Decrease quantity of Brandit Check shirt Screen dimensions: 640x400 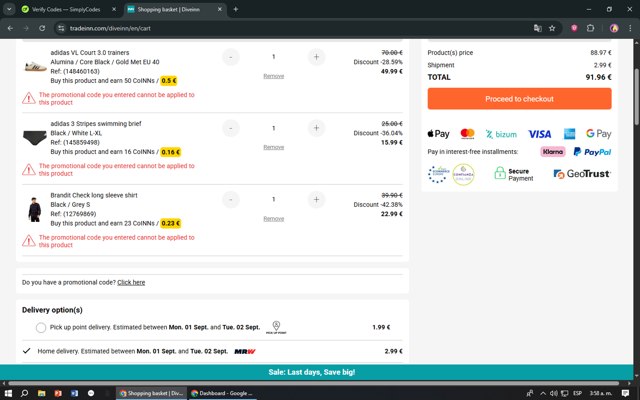(x=231, y=200)
